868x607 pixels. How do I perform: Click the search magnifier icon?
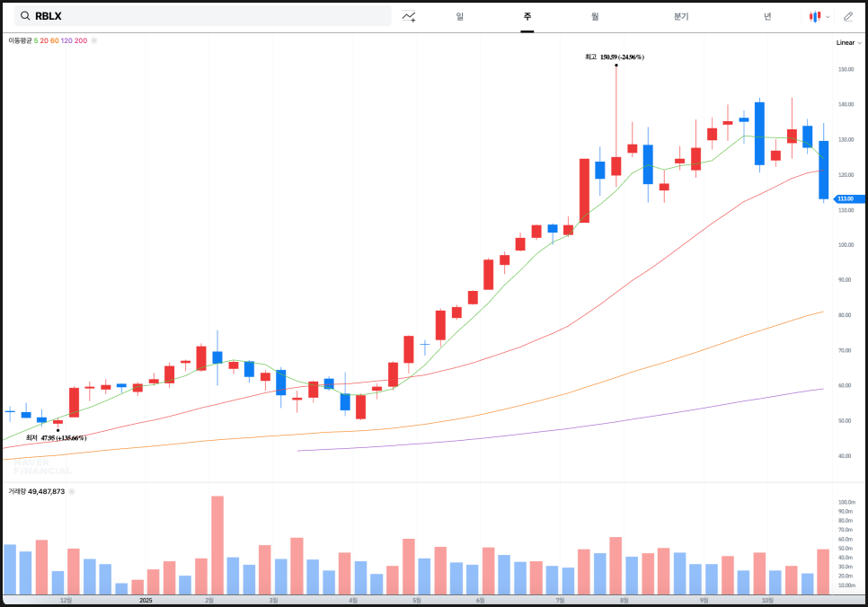(x=24, y=16)
